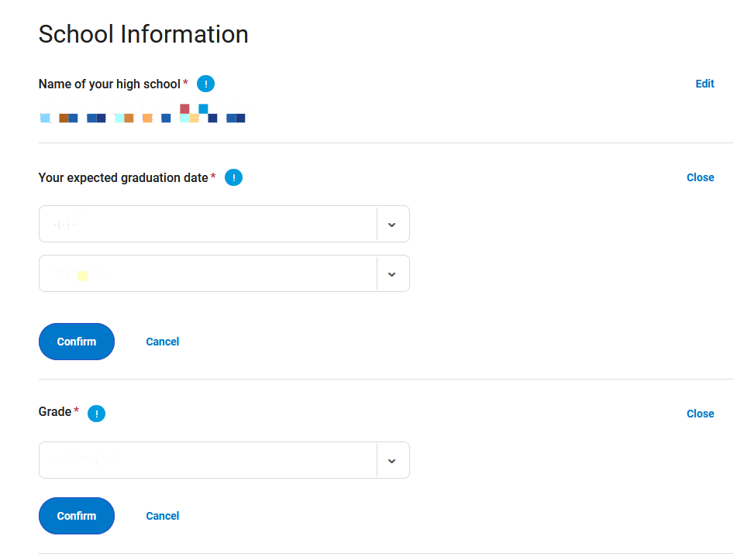Cancel the Grade changes
The height and width of the screenshot is (560, 744).
pyautogui.click(x=162, y=516)
